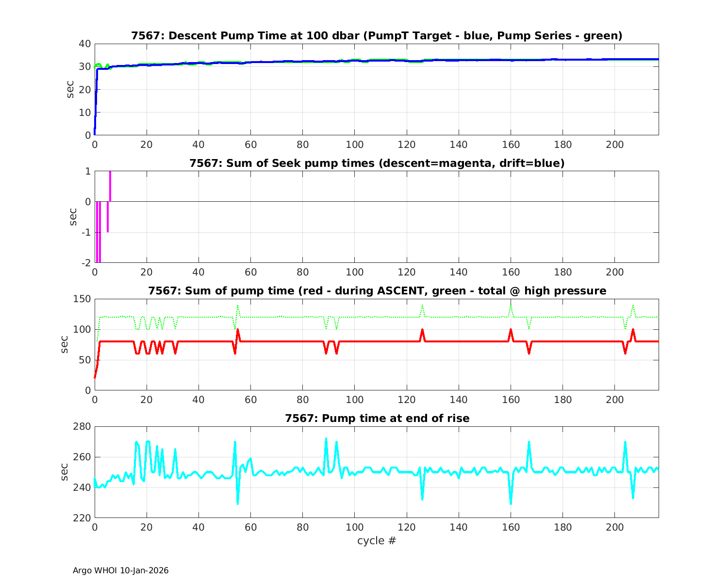Click the "Descent Pump Time at 100 dbar" plot title
The width and height of the screenshot is (728, 582).
click(x=377, y=36)
